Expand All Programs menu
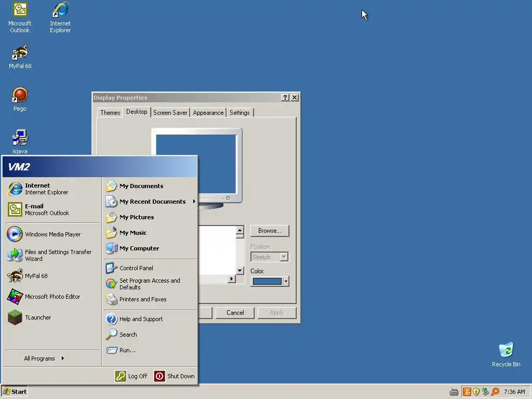This screenshot has height=399, width=532. point(44,358)
